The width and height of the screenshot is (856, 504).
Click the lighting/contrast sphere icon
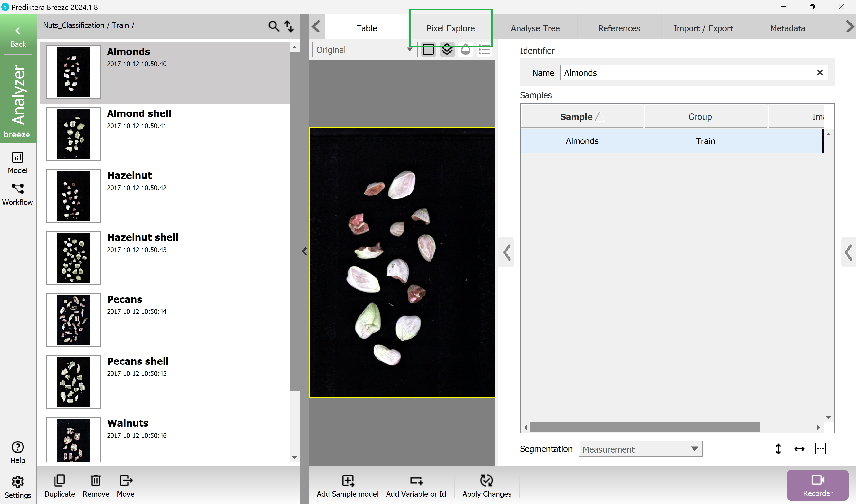pyautogui.click(x=466, y=50)
